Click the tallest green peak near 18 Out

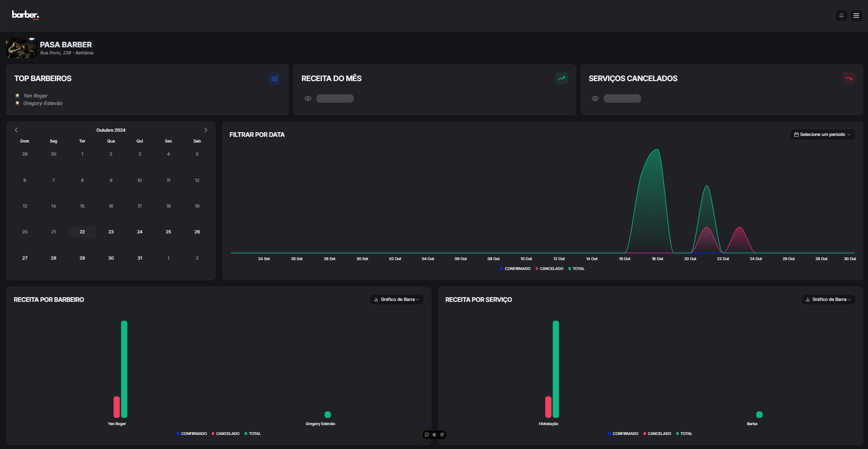657,150
